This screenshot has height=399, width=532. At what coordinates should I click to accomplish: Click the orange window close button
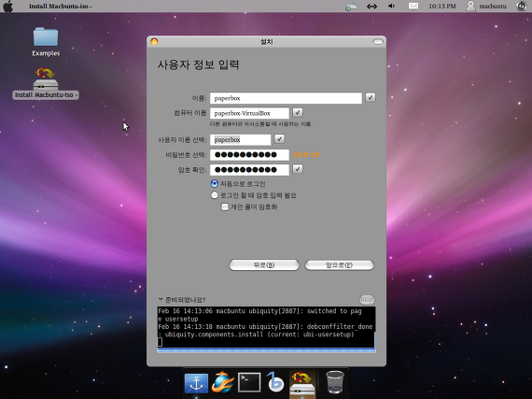click(154, 41)
